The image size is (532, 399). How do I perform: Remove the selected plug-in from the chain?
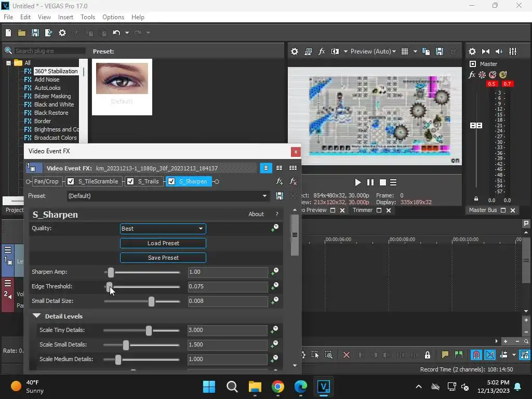[x=293, y=181]
